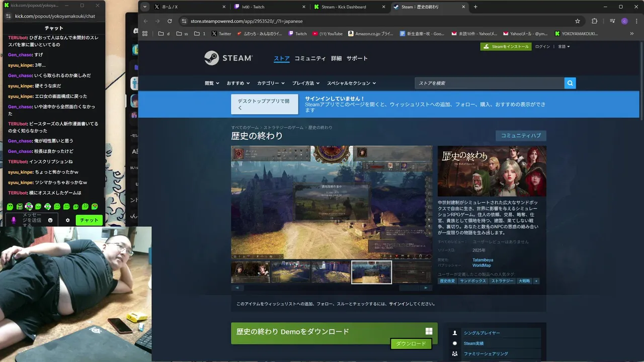This screenshot has width=644, height=362.
Task: Expand the カテゴリー dropdown menu
Action: (271, 83)
